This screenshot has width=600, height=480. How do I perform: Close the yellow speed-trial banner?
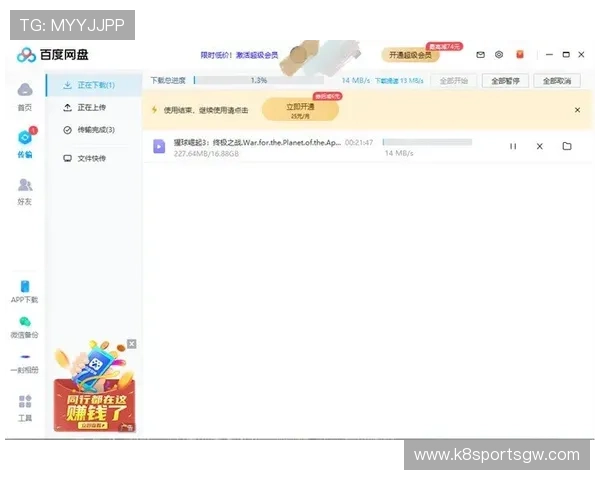pyautogui.click(x=577, y=110)
